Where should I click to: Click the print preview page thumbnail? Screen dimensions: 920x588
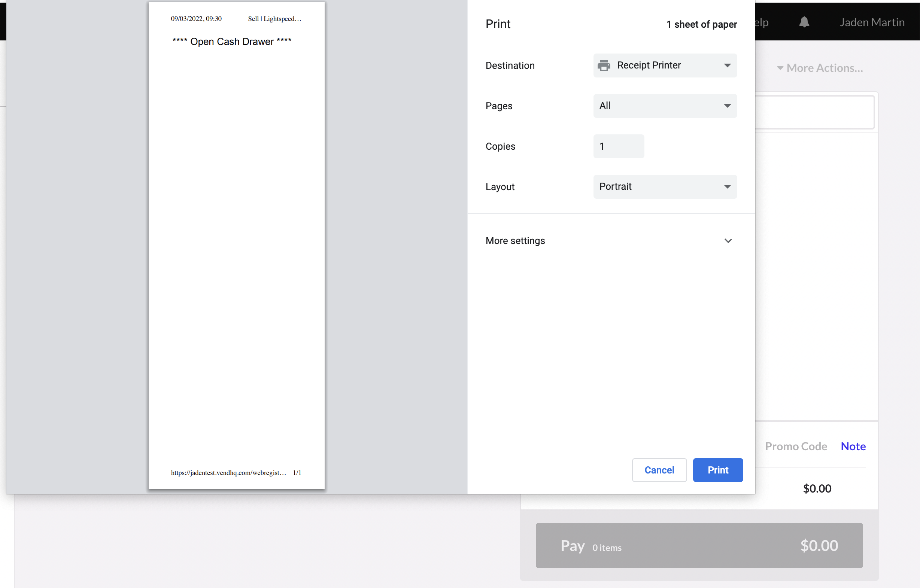pos(237,246)
